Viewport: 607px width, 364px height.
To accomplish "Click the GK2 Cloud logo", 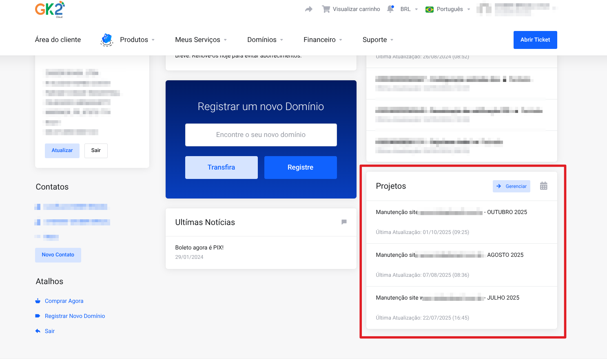I will [x=50, y=9].
